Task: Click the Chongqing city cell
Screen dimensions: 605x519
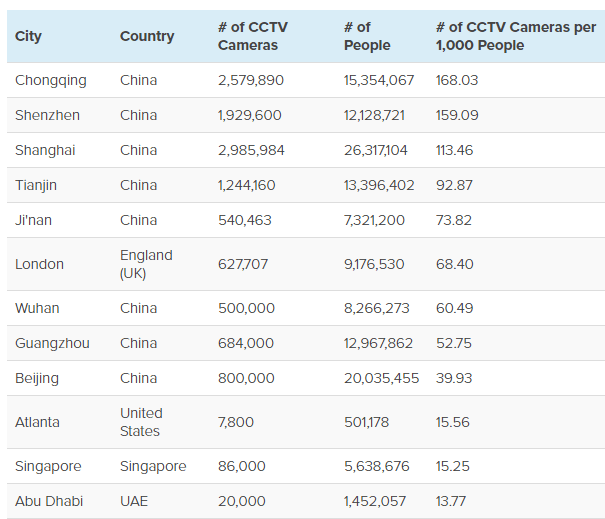Action: [x=51, y=80]
